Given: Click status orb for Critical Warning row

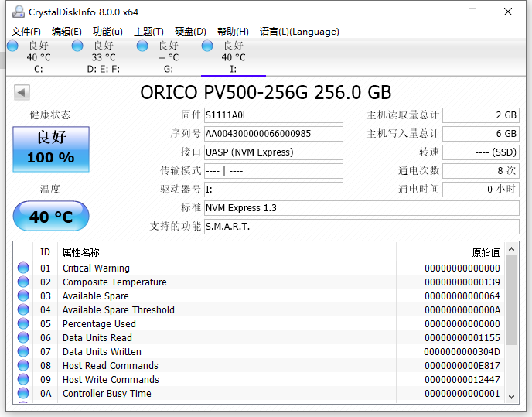Looking at the screenshot, I should (x=23, y=268).
